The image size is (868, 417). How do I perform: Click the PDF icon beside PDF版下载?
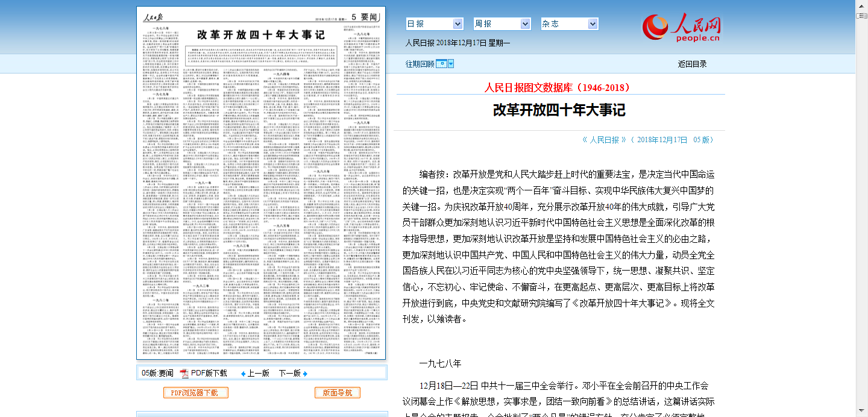184,374
